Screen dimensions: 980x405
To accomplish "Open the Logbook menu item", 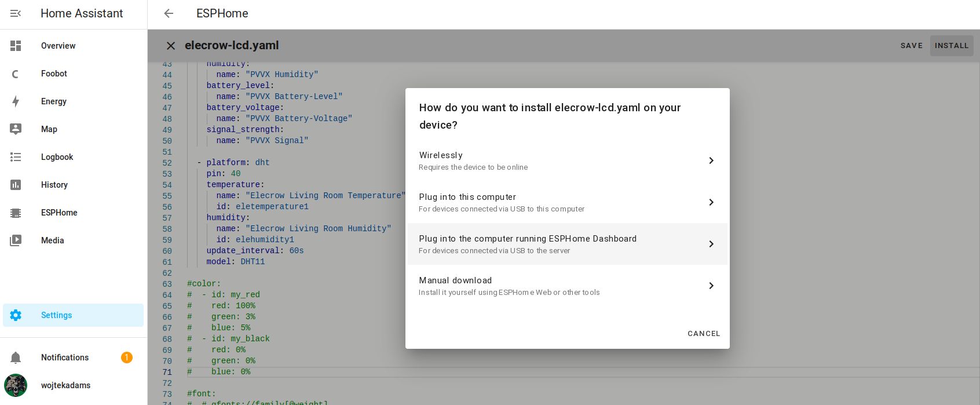I will [74, 157].
